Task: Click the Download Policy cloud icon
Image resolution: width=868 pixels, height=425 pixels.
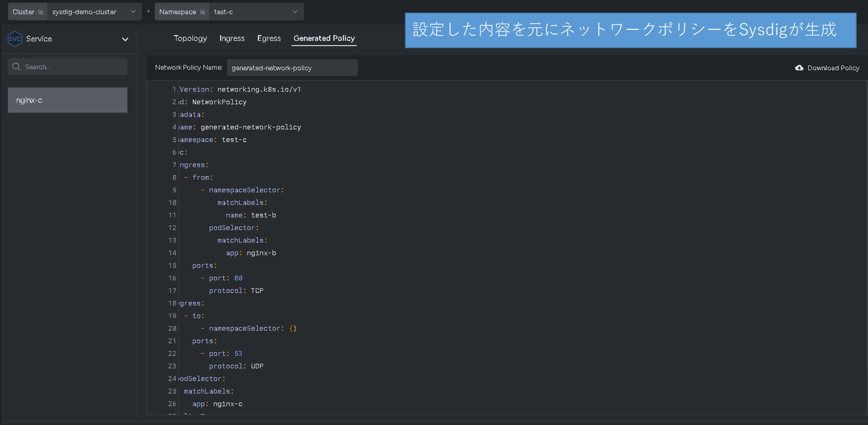Action: click(799, 68)
